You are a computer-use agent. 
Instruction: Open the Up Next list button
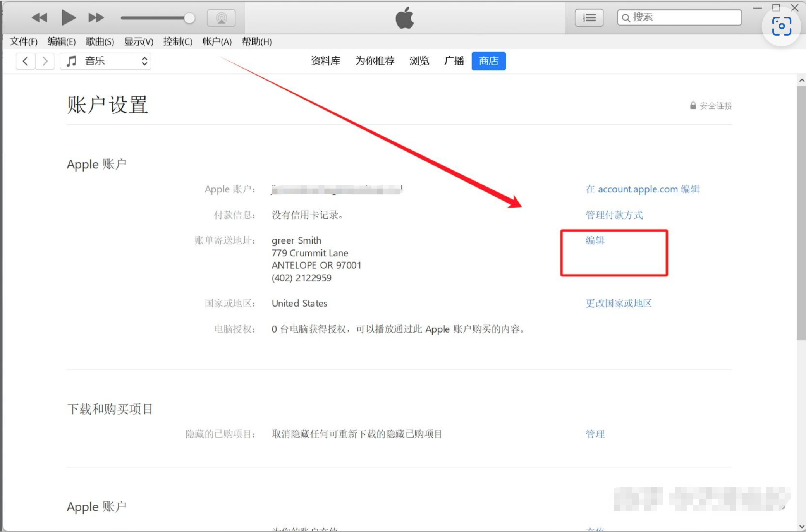coord(589,18)
